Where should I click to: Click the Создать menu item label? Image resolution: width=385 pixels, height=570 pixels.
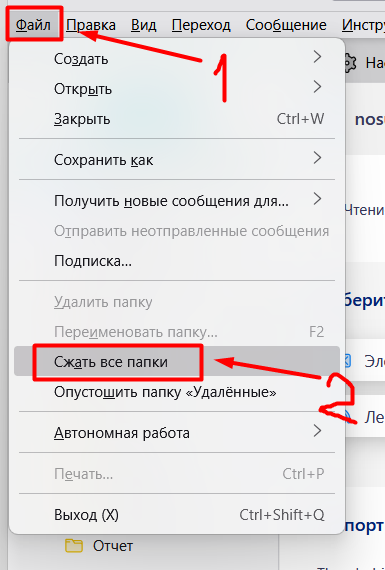click(81, 59)
